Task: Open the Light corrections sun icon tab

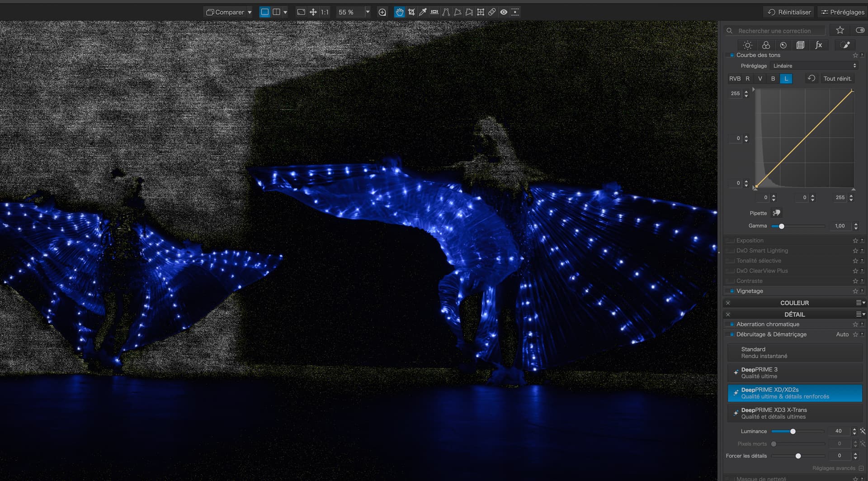Action: (748, 45)
